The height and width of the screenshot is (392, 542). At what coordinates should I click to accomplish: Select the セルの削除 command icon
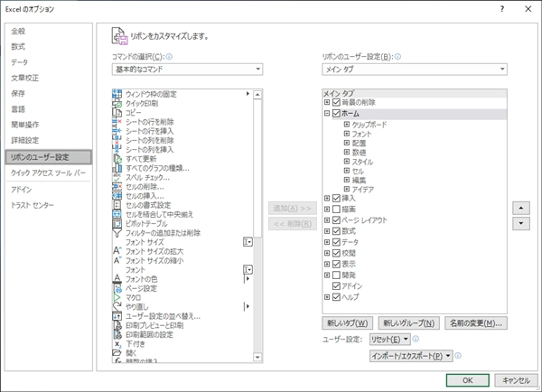pyautogui.click(x=117, y=187)
